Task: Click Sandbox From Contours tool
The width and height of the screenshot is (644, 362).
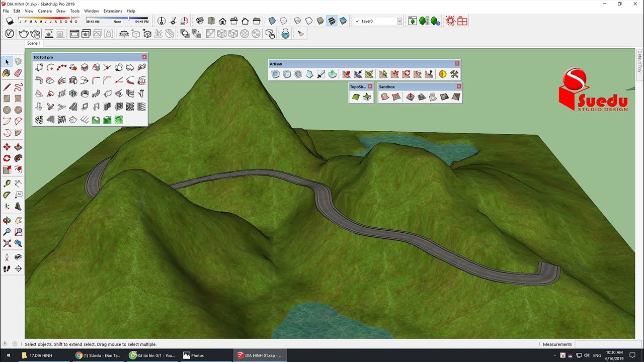Action: [x=385, y=97]
